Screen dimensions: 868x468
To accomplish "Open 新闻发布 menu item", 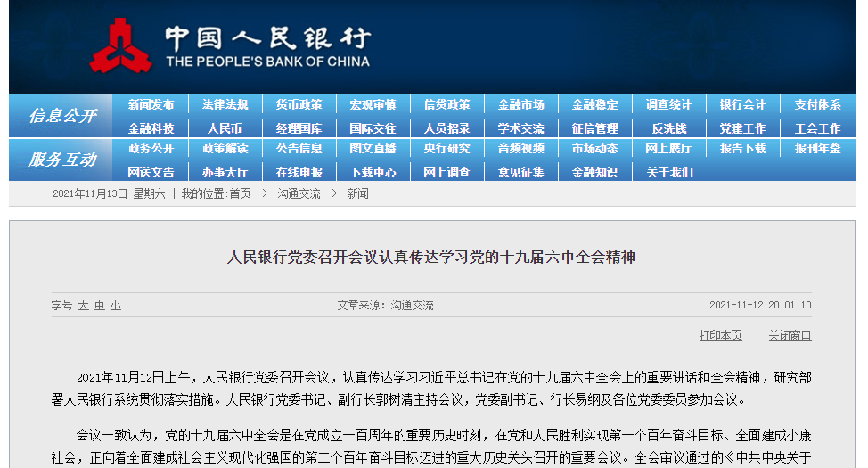I will pos(151,104).
